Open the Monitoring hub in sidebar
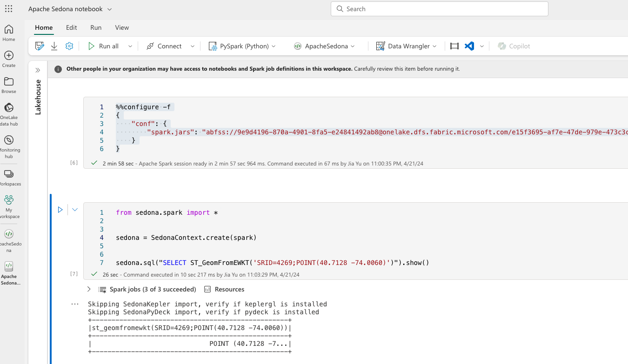628x364 pixels. point(9,146)
